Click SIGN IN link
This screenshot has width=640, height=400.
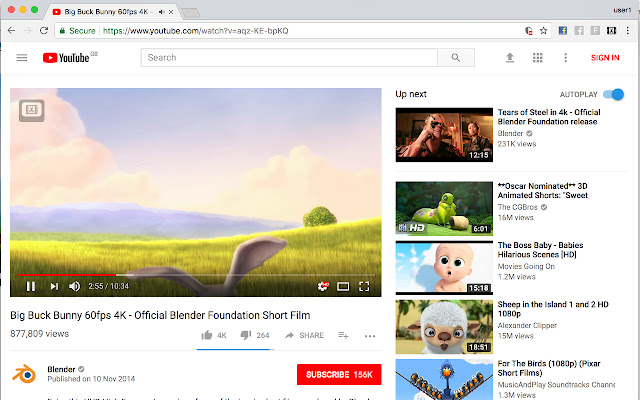tap(605, 58)
